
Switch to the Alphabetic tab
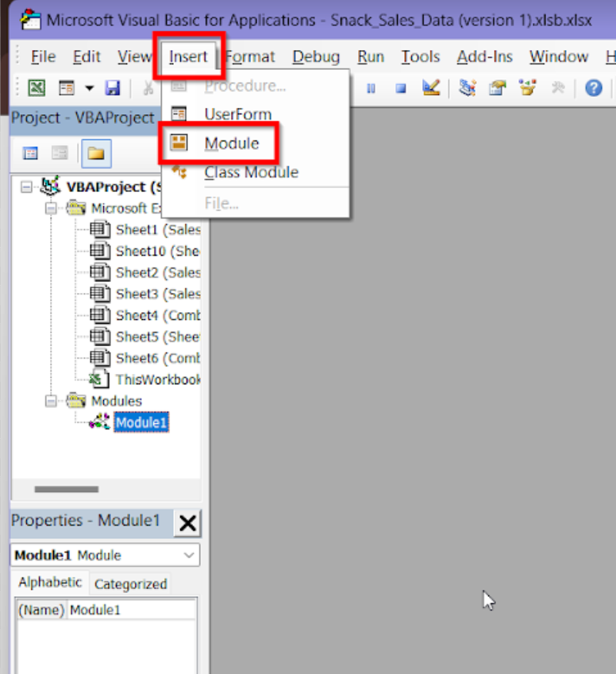pos(50,583)
